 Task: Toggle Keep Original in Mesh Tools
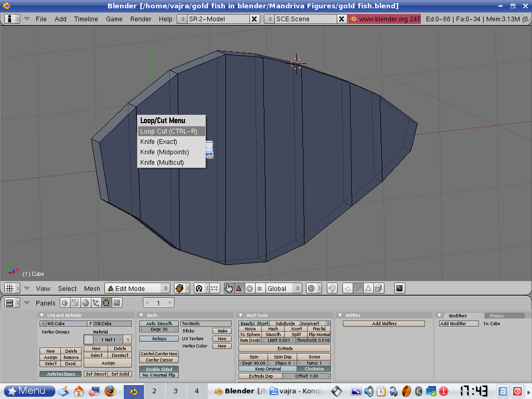(267, 369)
